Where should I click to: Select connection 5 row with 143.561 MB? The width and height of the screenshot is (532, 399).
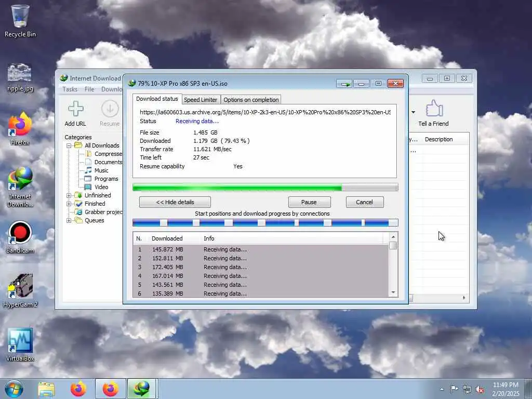(261, 285)
